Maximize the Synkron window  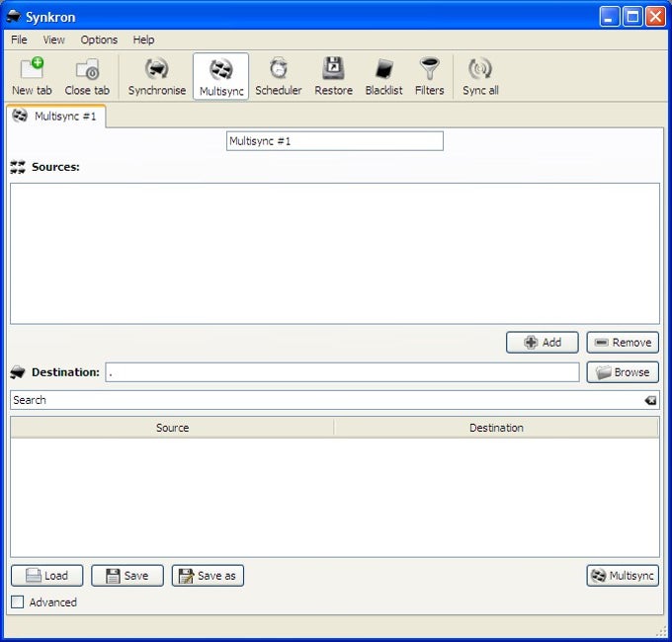tap(632, 17)
